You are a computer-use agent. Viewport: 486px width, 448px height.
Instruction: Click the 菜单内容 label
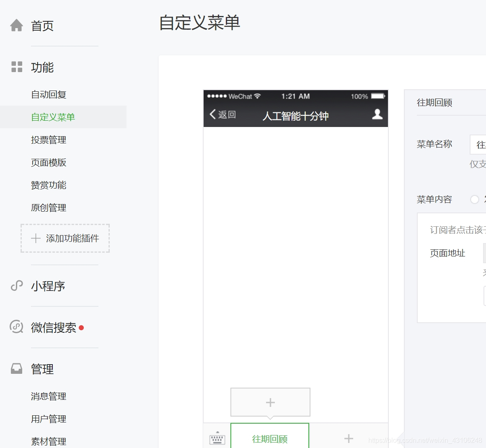click(434, 199)
